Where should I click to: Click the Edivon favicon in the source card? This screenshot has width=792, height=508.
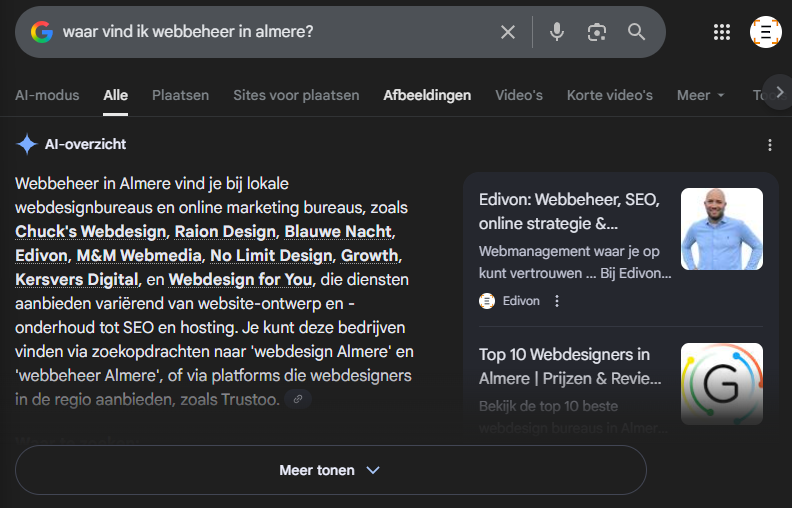tap(487, 301)
